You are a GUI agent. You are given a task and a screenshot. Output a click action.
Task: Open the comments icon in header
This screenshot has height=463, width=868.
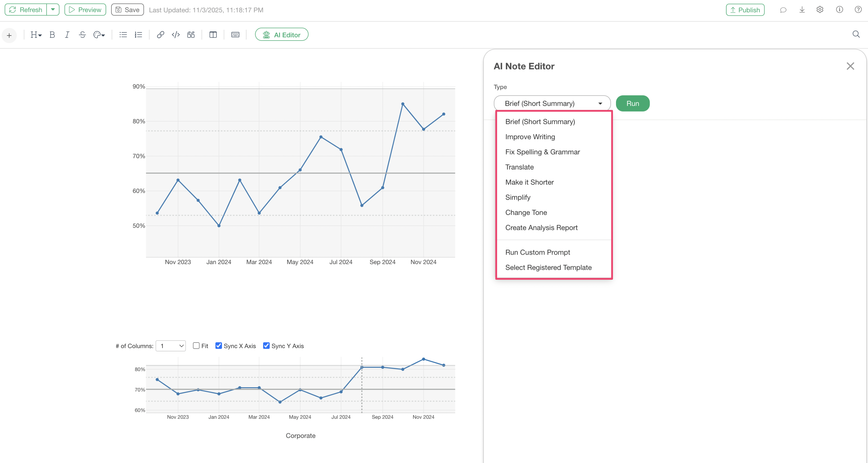tap(783, 10)
